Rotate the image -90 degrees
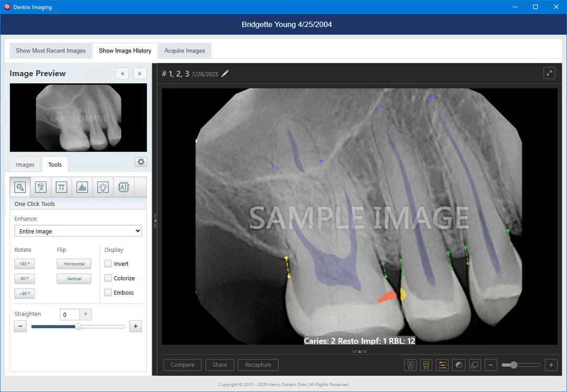Viewport: 567px width, 392px height. tap(25, 293)
